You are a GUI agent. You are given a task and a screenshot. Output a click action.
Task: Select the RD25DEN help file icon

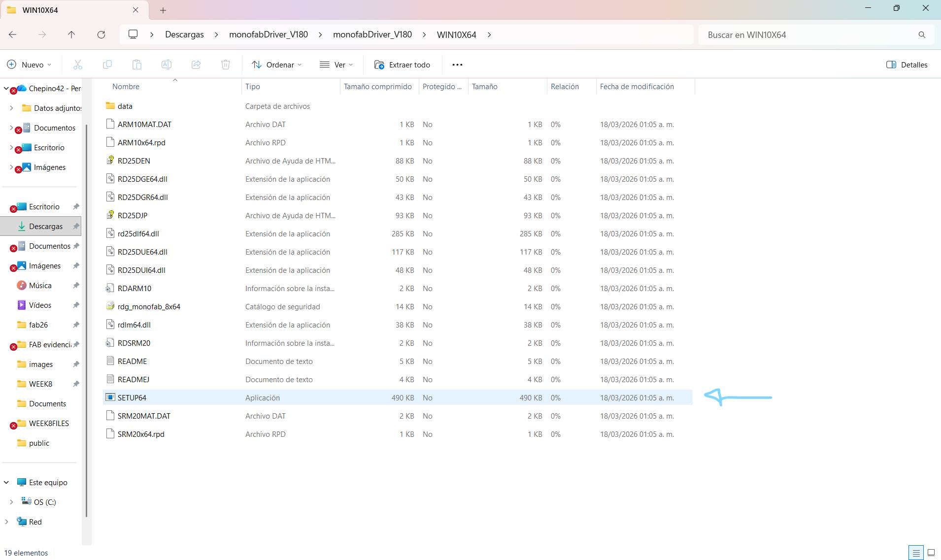pos(110,161)
